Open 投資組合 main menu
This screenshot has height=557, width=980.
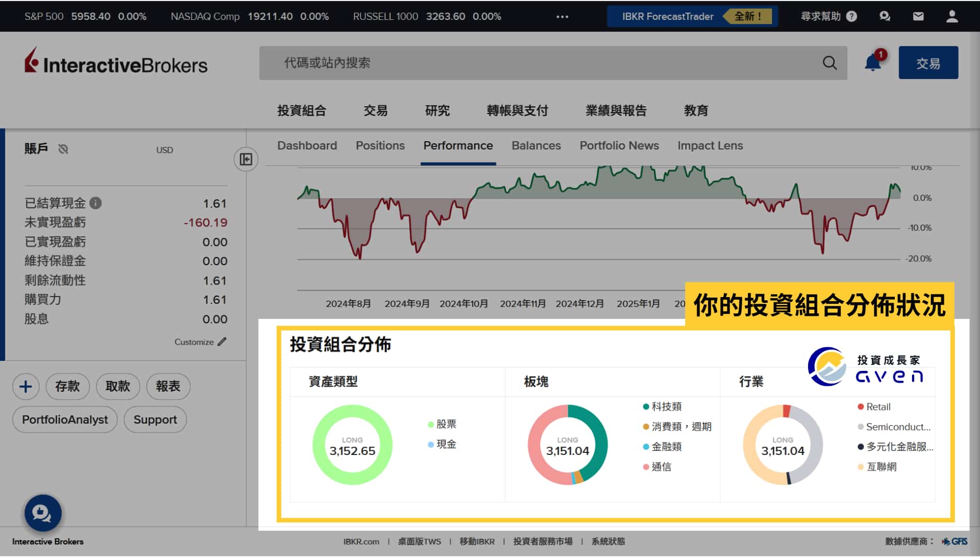[302, 110]
